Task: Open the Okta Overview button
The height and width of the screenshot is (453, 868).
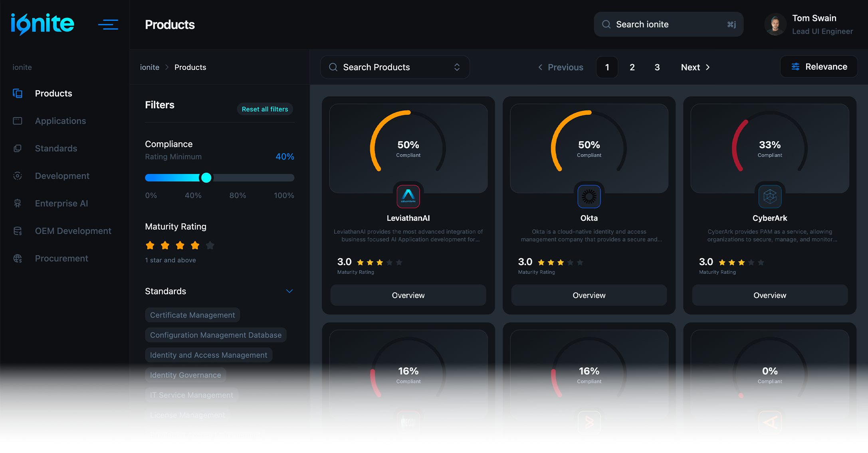Action: click(589, 295)
